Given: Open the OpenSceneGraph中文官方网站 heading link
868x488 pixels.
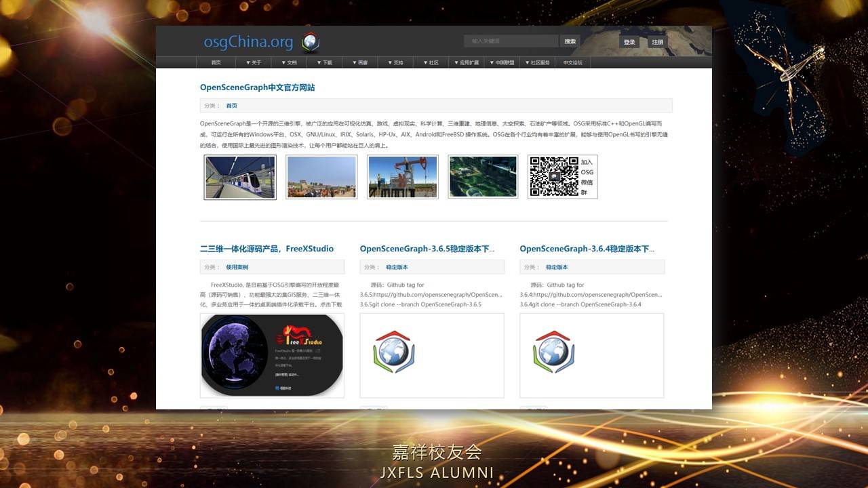Looking at the screenshot, I should pos(257,87).
